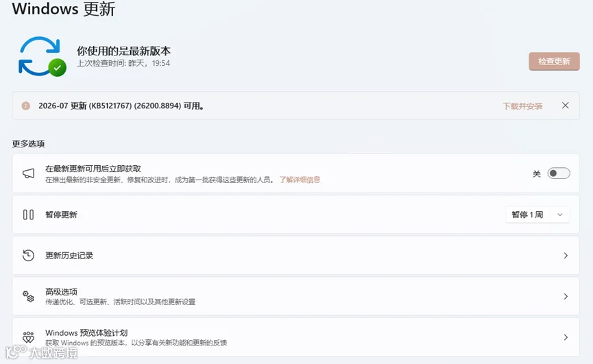The image size is (593, 364).
Task: Open 高级选项 via its chevron
Action: tap(566, 296)
